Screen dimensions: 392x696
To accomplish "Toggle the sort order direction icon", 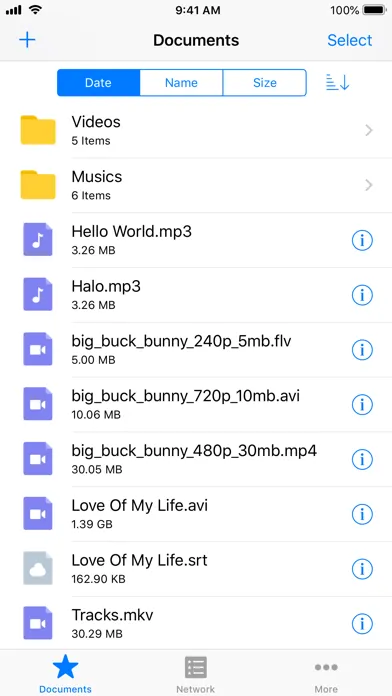I will click(x=338, y=83).
